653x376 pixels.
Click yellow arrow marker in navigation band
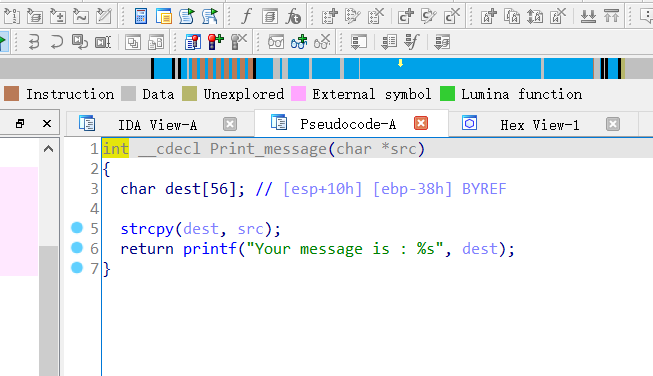tap(400, 63)
